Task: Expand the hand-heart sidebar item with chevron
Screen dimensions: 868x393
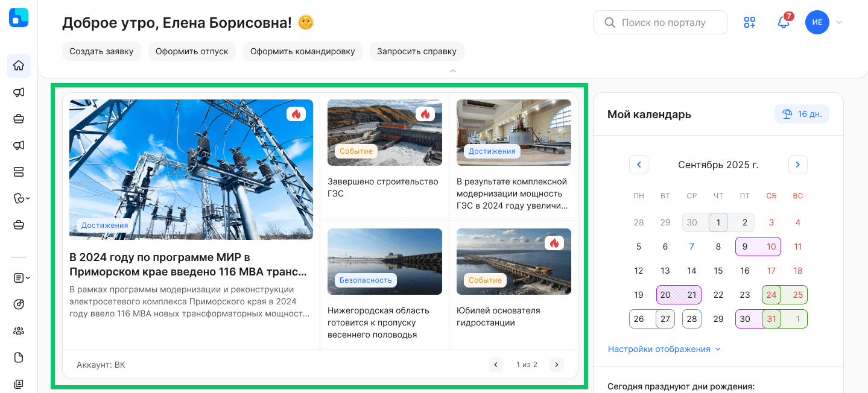Action: point(18,198)
